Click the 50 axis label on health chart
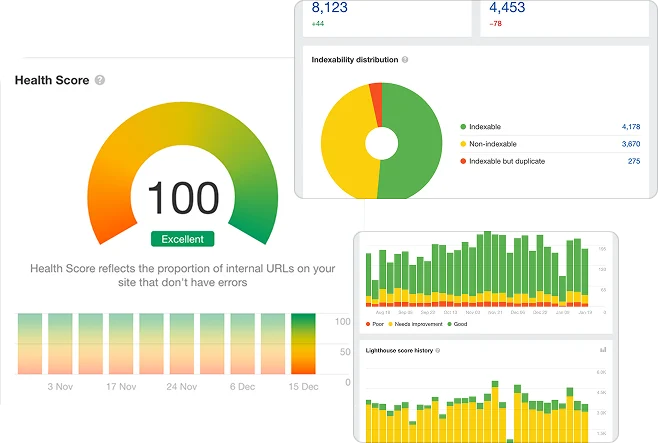The width and height of the screenshot is (658, 443). click(345, 352)
